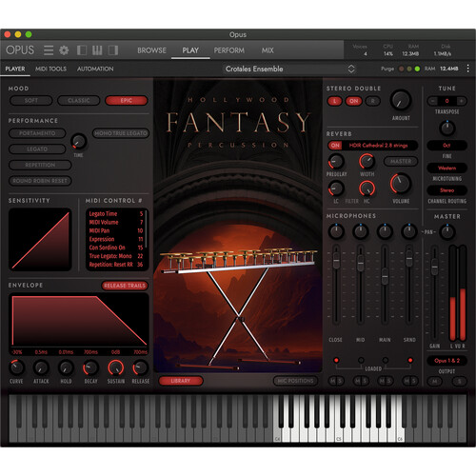
Task: Open the three-dot options menu icon
Action: click(x=467, y=69)
